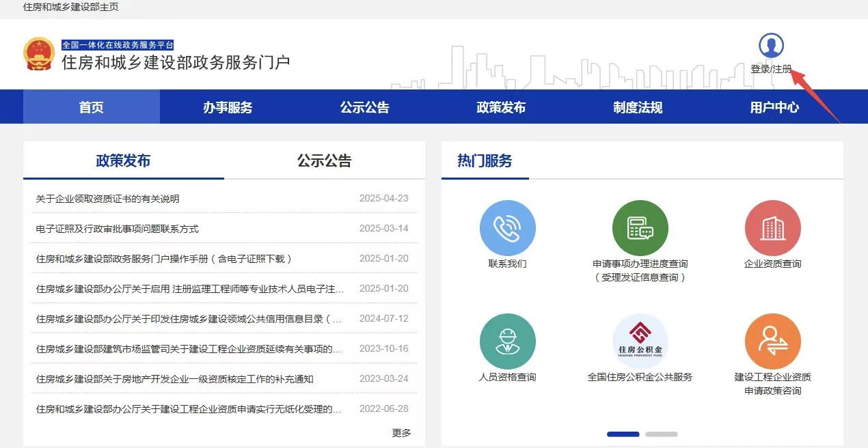Viewport: 868px width, 448px height.
Task: Go to 用户中心 in navigation bar
Action: pos(774,107)
